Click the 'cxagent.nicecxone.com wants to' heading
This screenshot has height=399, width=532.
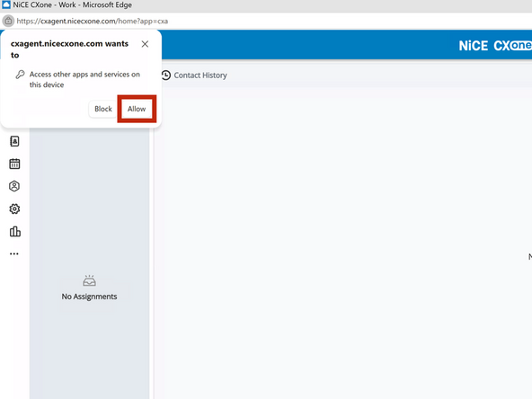[69, 49]
